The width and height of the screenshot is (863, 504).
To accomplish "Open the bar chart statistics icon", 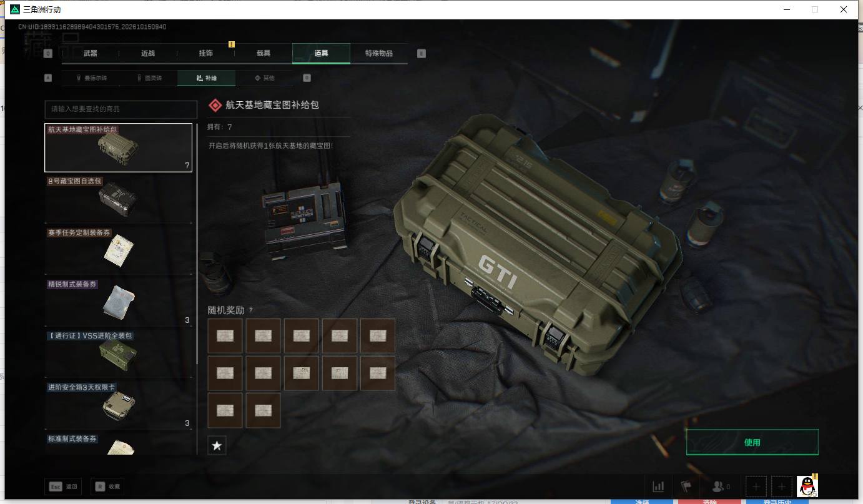I will [658, 487].
